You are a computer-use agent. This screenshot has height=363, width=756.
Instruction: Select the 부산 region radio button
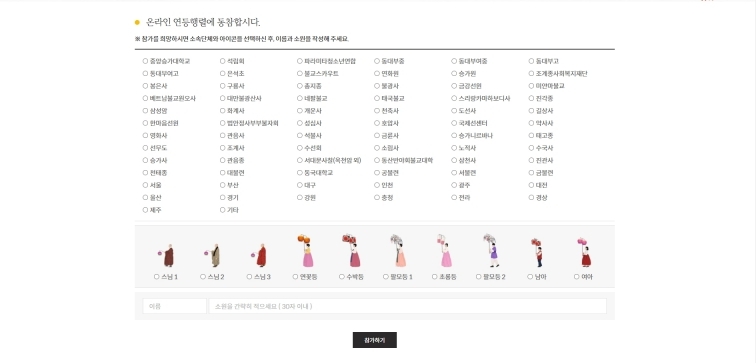point(223,185)
